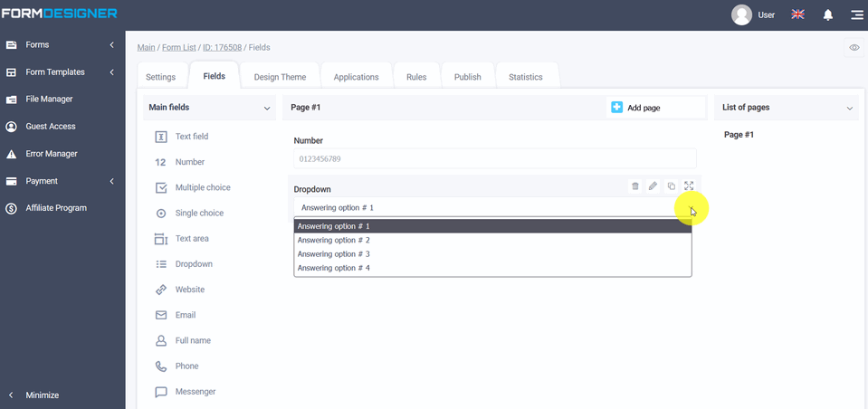Select Answering option # 3 in dropdown

click(333, 254)
